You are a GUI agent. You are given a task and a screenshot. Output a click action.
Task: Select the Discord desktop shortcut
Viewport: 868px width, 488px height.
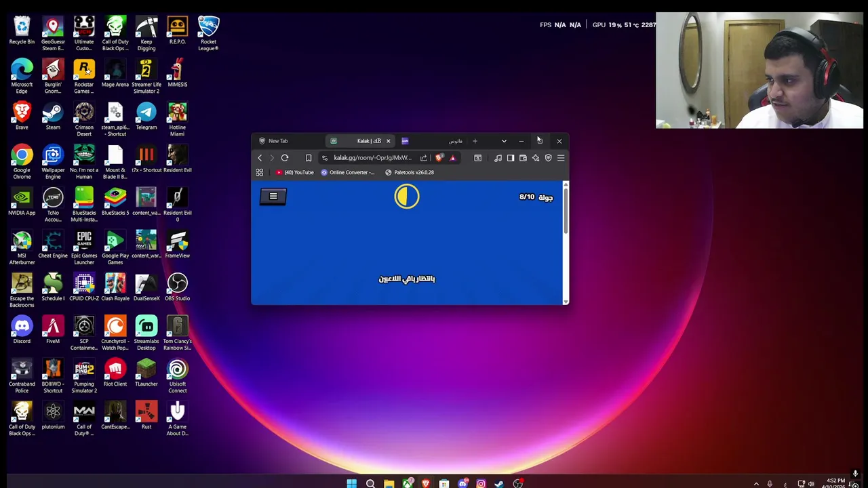click(x=22, y=331)
